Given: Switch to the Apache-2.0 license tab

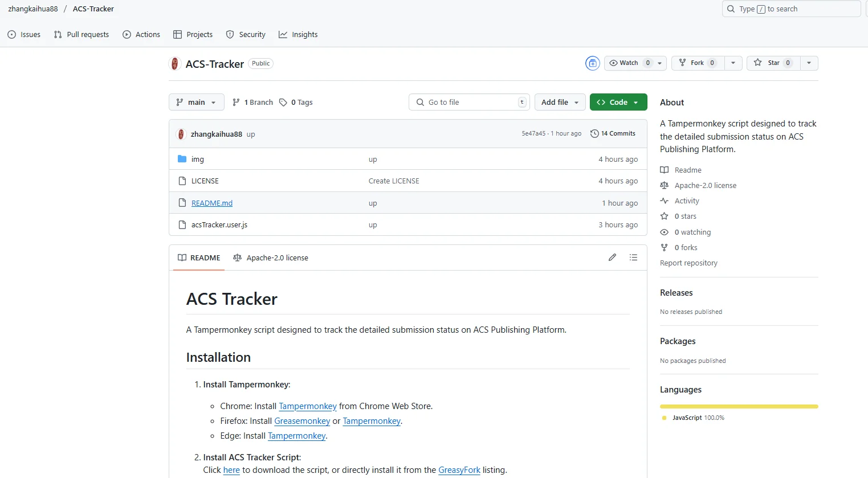Looking at the screenshot, I should pyautogui.click(x=271, y=258).
